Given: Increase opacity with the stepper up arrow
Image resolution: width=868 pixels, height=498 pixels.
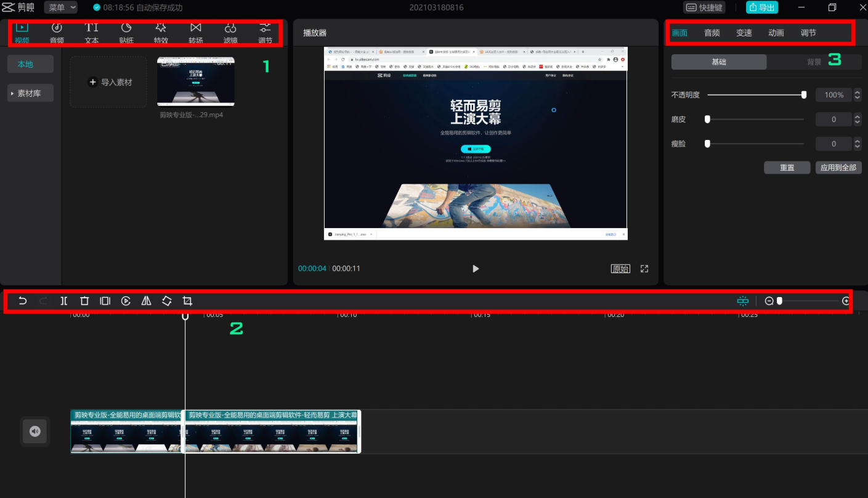Looking at the screenshot, I should click(x=857, y=92).
